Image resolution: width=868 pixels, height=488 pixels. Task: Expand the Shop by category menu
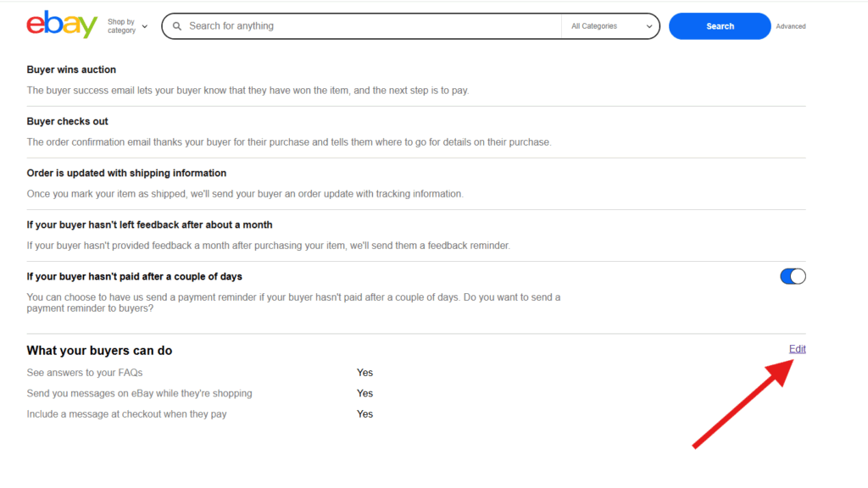127,26
